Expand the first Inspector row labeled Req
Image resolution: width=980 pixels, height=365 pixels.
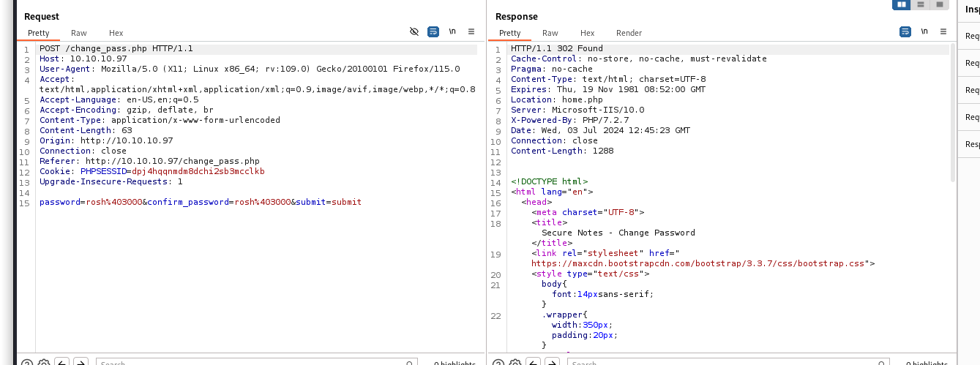point(970,36)
